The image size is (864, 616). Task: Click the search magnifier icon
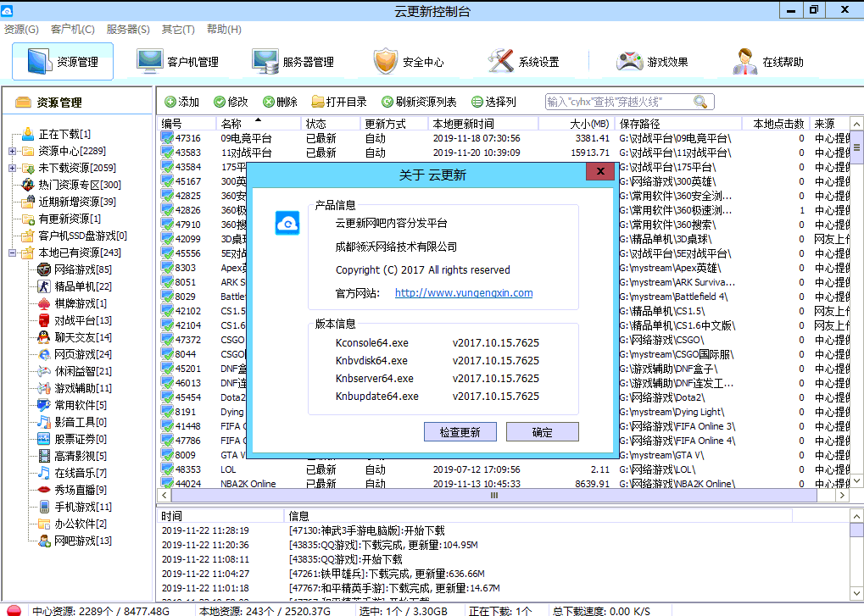(x=700, y=102)
